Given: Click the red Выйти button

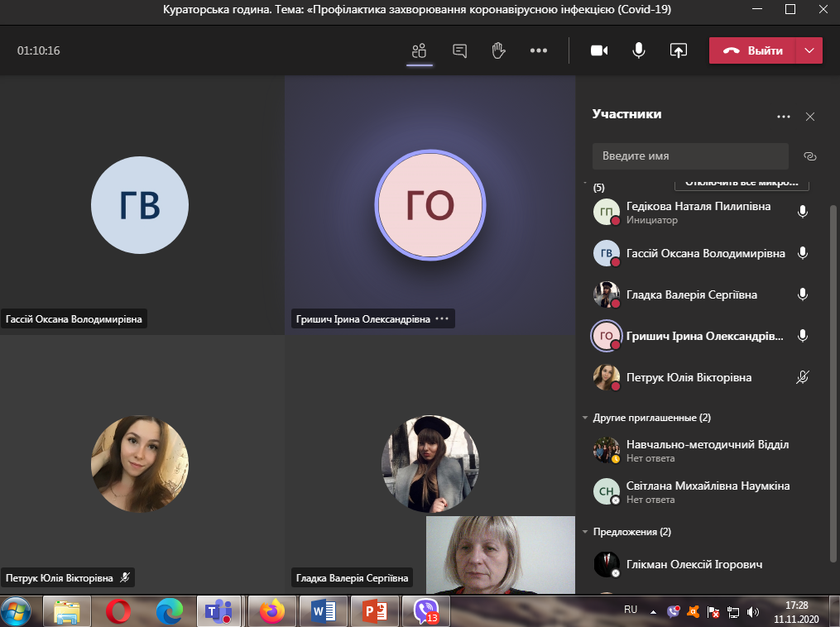Looking at the screenshot, I should pyautogui.click(x=752, y=50).
